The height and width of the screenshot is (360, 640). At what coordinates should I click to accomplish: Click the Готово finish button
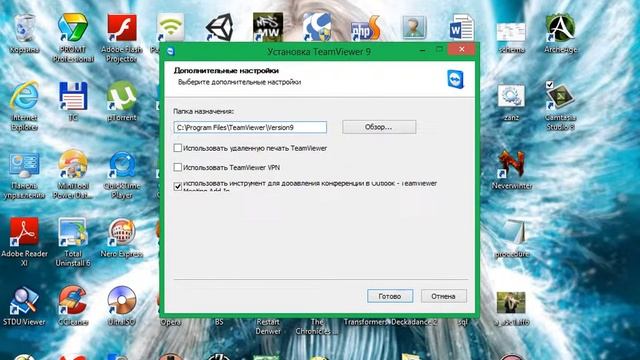click(390, 296)
